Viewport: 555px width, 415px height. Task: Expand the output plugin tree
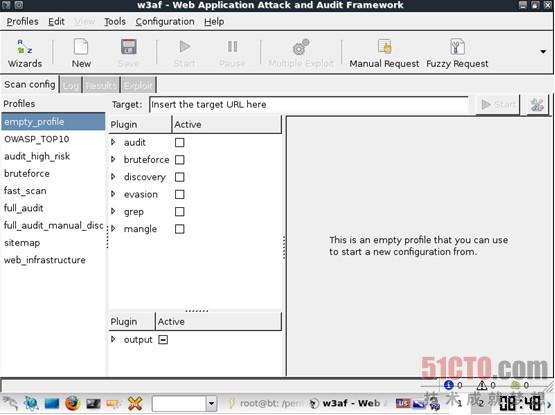click(x=113, y=339)
